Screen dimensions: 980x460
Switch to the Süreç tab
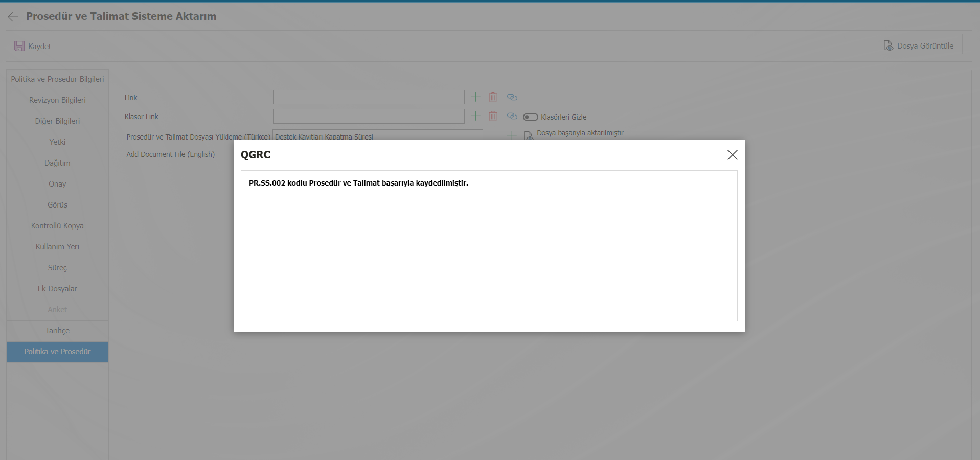tap(57, 268)
